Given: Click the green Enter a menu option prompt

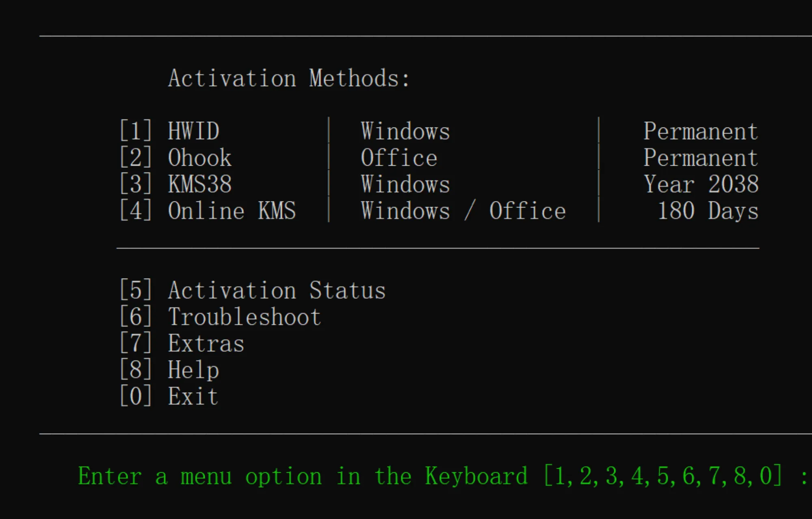Looking at the screenshot, I should coord(302,476).
